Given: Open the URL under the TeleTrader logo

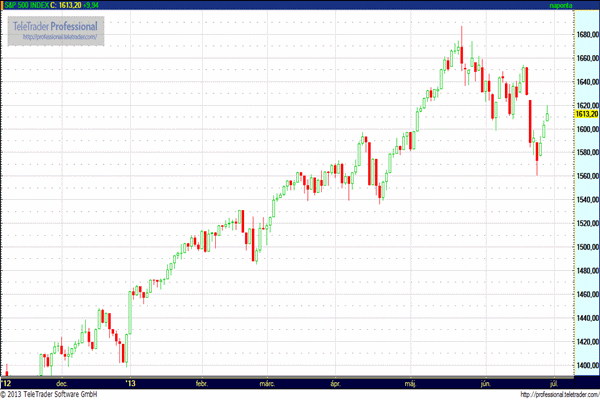Looking at the screenshot, I should [62, 37].
